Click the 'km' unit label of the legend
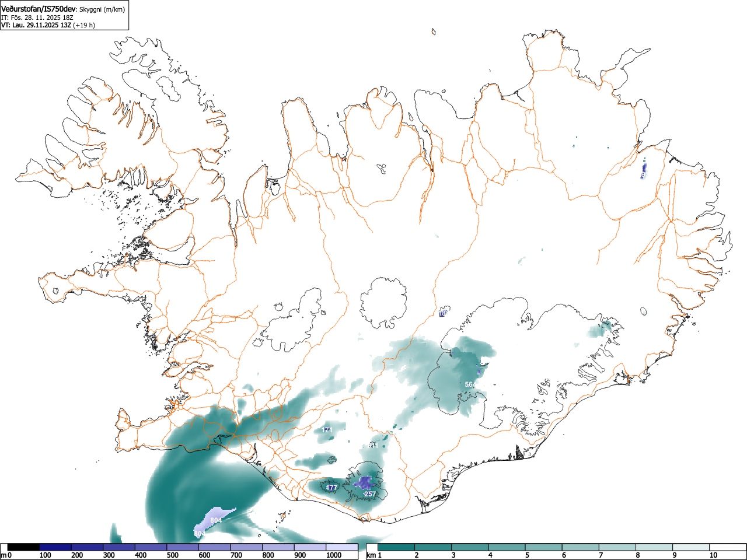 point(372,555)
